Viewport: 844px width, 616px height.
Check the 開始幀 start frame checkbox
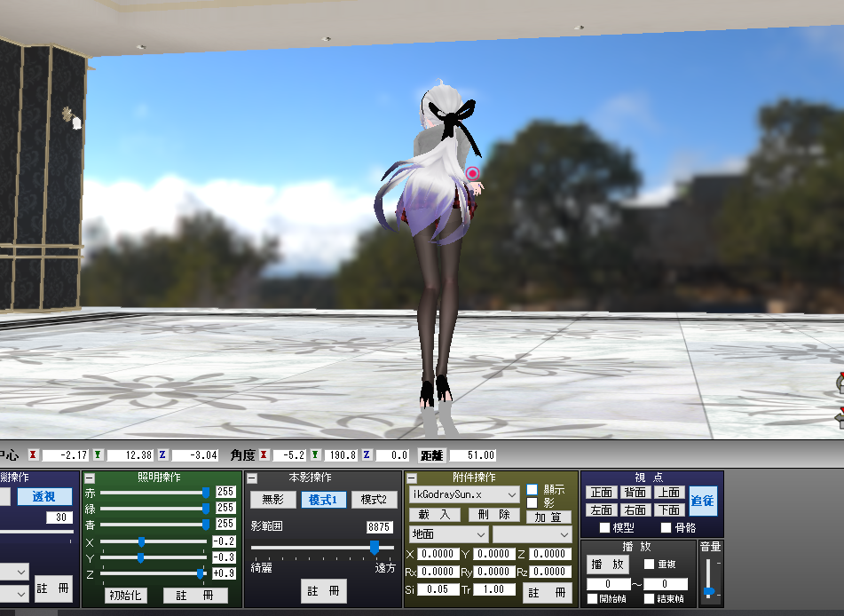(592, 599)
